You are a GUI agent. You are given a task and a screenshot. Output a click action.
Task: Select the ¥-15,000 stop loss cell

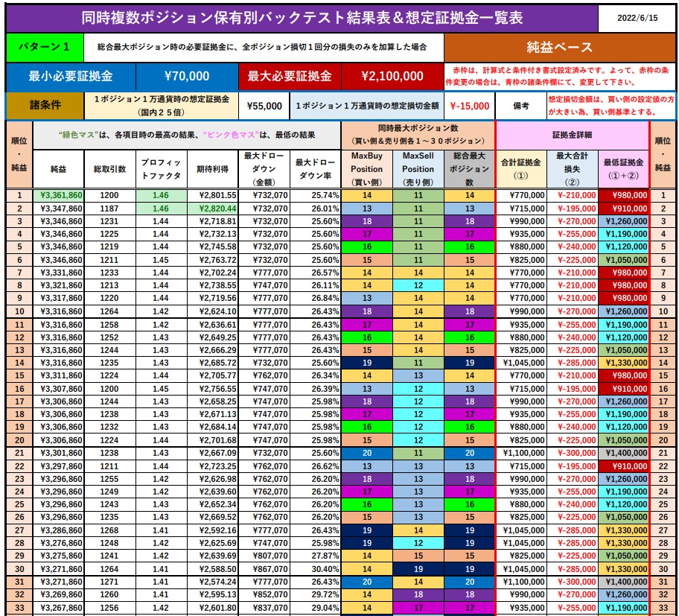point(469,106)
